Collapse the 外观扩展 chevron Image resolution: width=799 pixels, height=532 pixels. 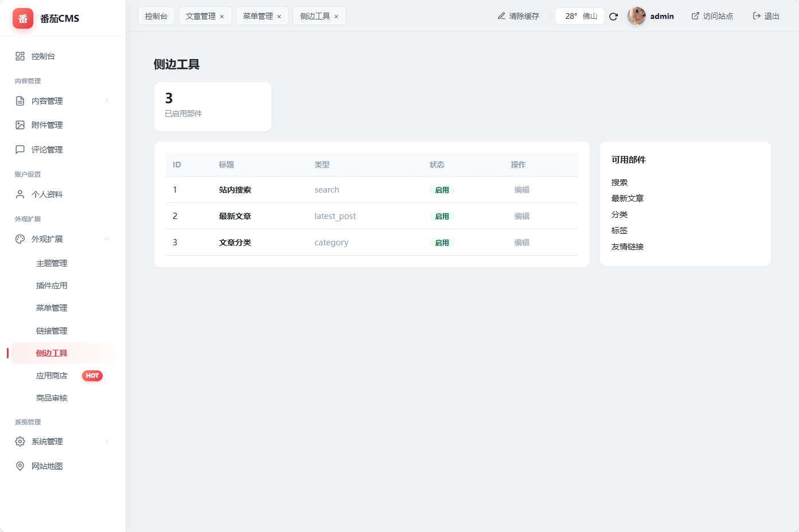(107, 239)
